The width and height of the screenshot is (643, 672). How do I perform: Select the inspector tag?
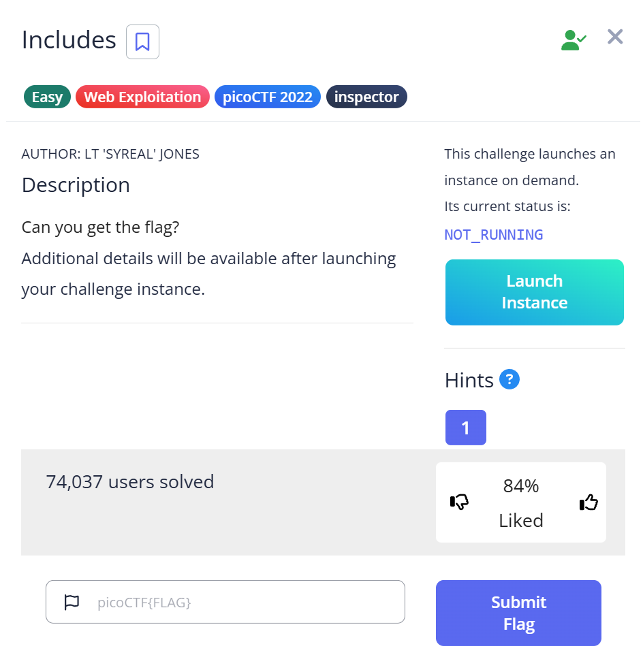[366, 97]
